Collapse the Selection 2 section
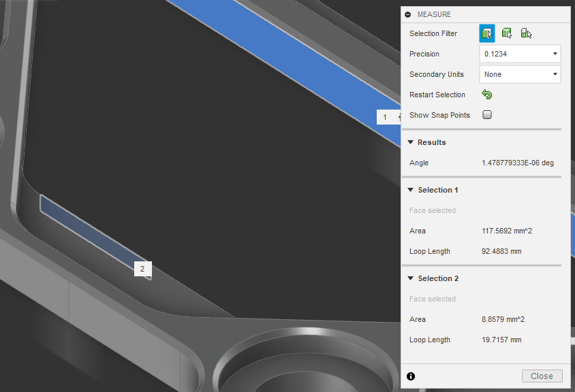The height and width of the screenshot is (392, 575). pos(411,278)
